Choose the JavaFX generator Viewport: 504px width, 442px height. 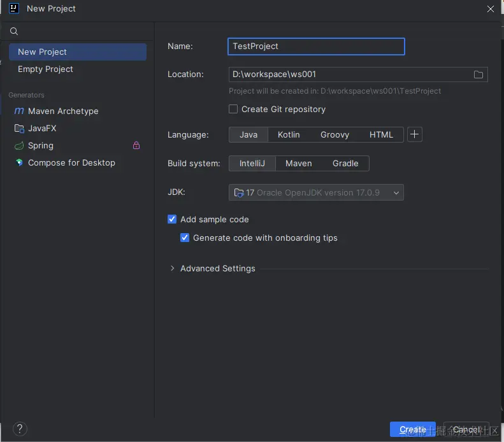(x=42, y=128)
